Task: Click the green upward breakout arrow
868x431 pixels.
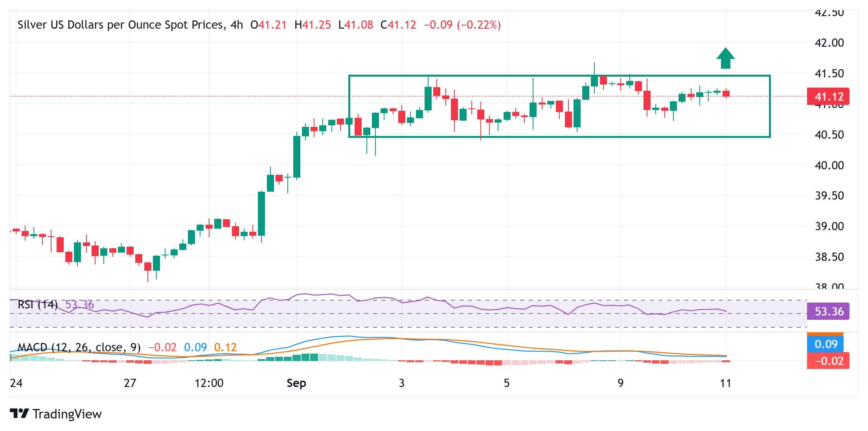Action: 725,58
